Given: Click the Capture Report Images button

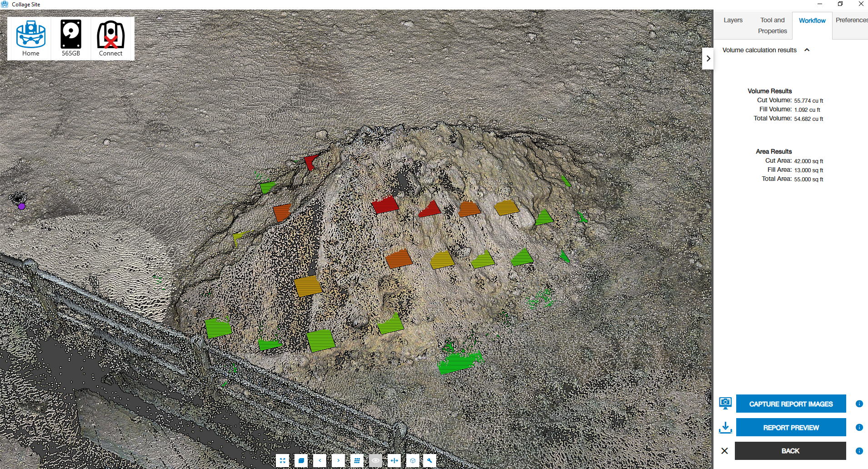Looking at the screenshot, I should click(x=791, y=404).
